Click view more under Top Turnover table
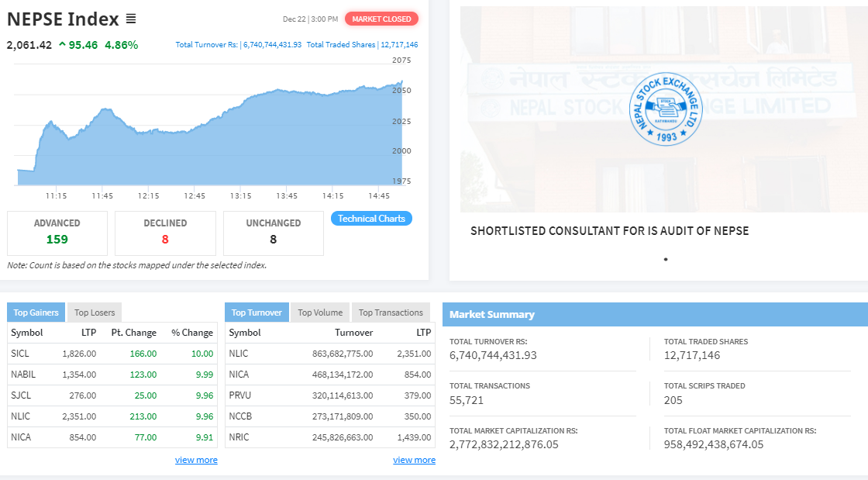Viewport: 868px width, 480px height. click(x=414, y=460)
